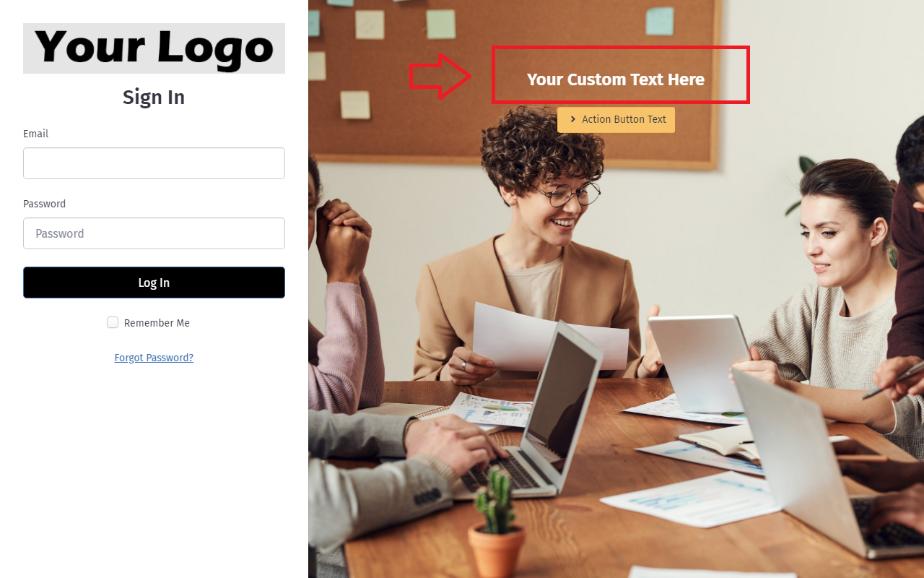Click the black Log In button
The width and height of the screenshot is (924, 578).
point(154,282)
